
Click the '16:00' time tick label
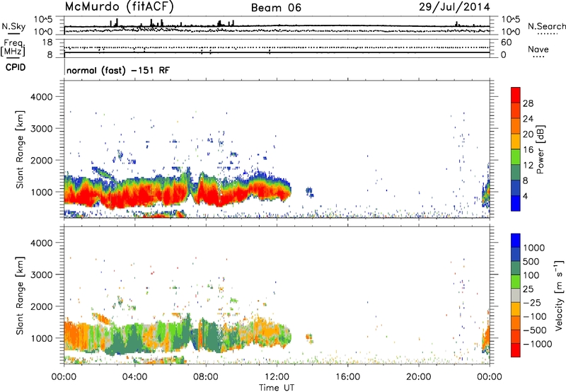coord(347,377)
